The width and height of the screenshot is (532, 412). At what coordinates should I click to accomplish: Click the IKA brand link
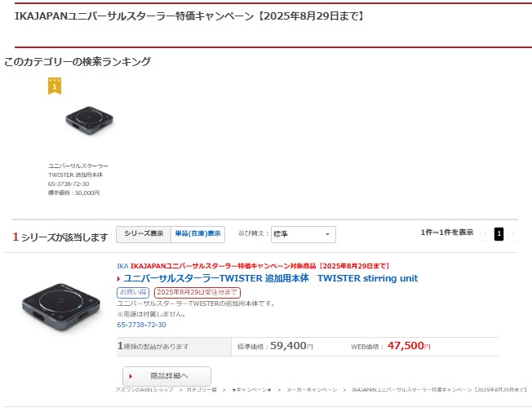coord(122,266)
